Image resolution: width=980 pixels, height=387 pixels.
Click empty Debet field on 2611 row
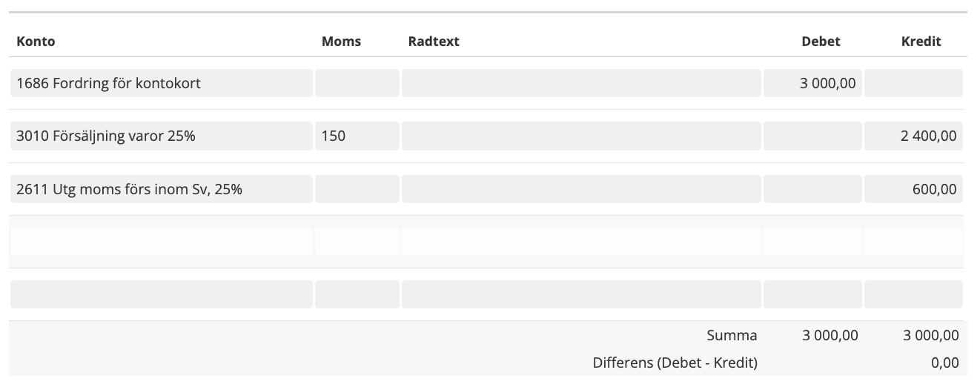[x=812, y=189]
